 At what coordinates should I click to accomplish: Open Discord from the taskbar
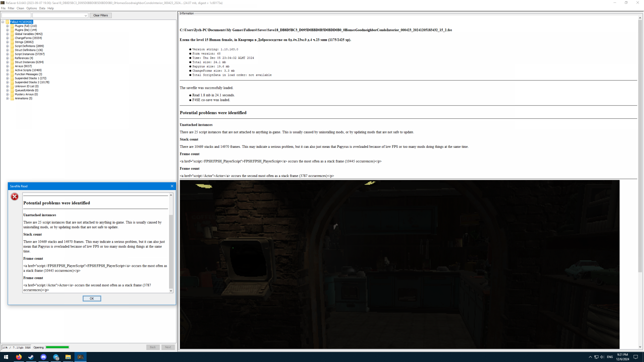[x=43, y=357]
